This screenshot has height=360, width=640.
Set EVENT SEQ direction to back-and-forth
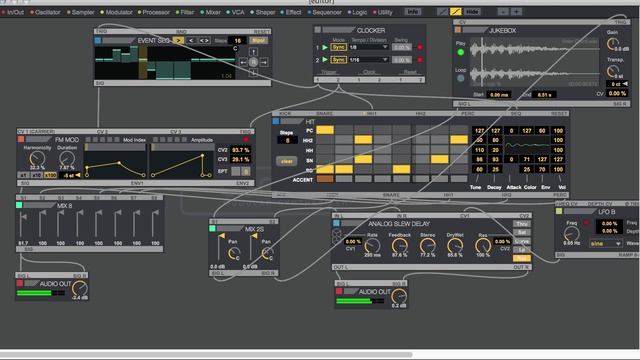pyautogui.click(x=204, y=40)
